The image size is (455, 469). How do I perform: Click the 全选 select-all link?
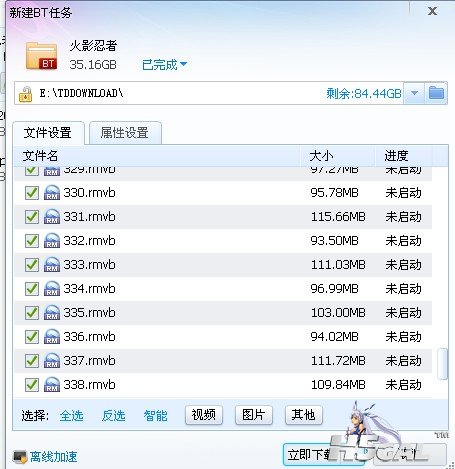click(72, 415)
